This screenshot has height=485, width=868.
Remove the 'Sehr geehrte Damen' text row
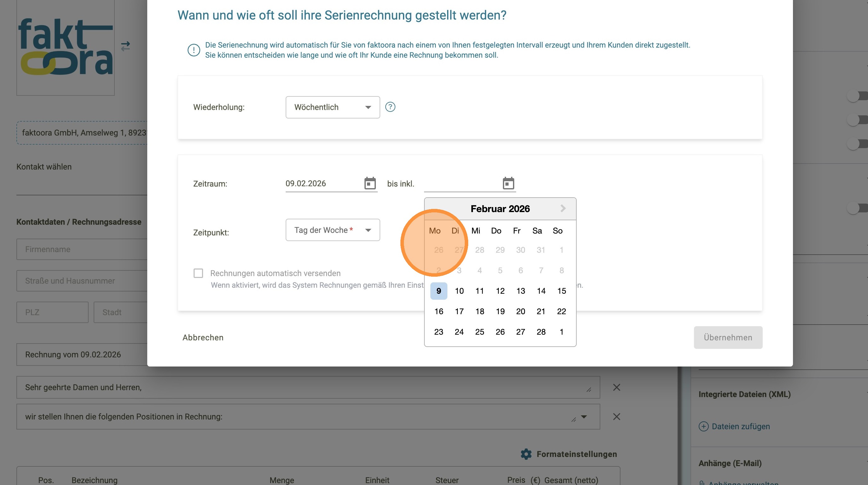pyautogui.click(x=616, y=387)
